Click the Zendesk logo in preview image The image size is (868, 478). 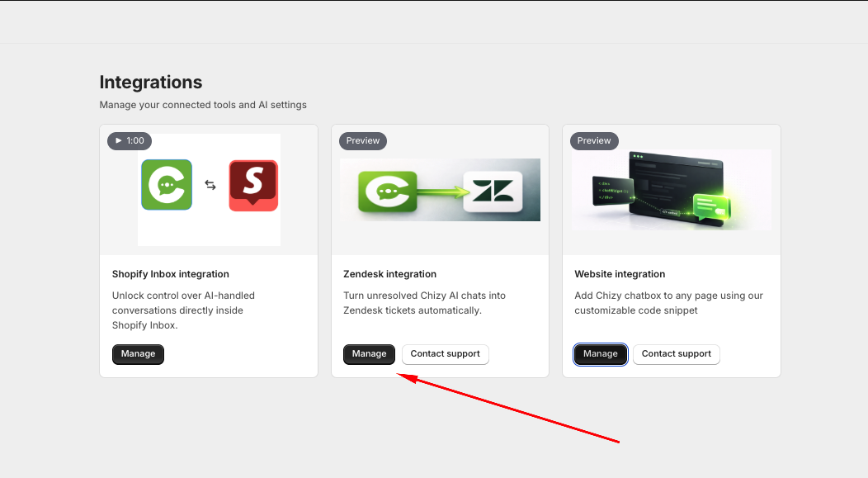[x=493, y=192]
